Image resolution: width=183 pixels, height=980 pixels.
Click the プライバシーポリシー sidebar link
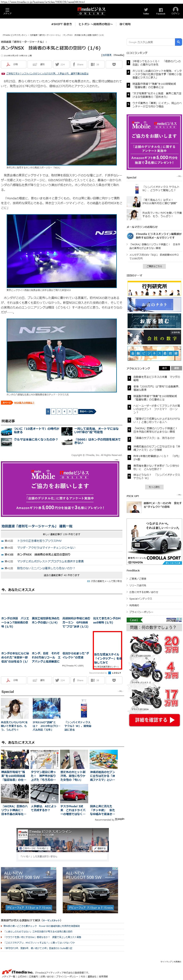pos(141,612)
